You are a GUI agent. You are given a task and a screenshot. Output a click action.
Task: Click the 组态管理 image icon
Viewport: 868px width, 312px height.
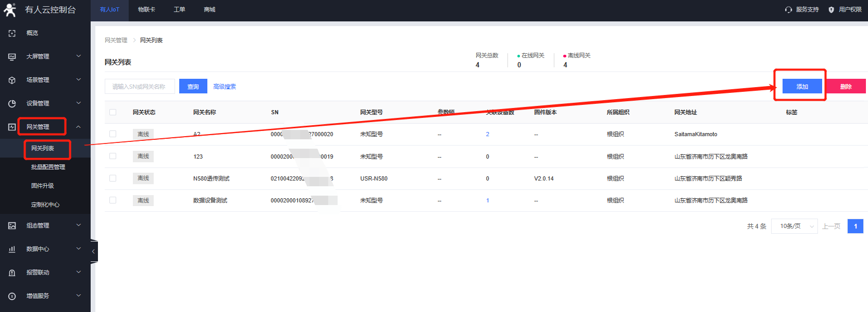12,225
